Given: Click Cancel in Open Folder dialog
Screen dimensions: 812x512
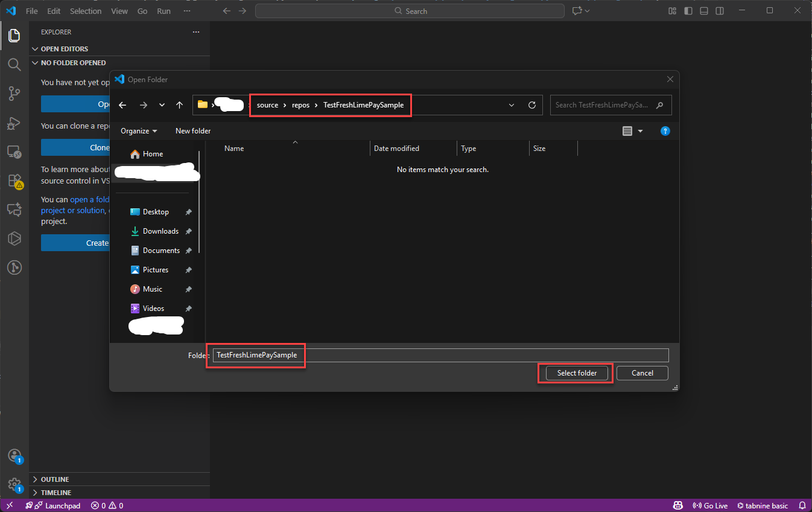Looking at the screenshot, I should (642, 373).
